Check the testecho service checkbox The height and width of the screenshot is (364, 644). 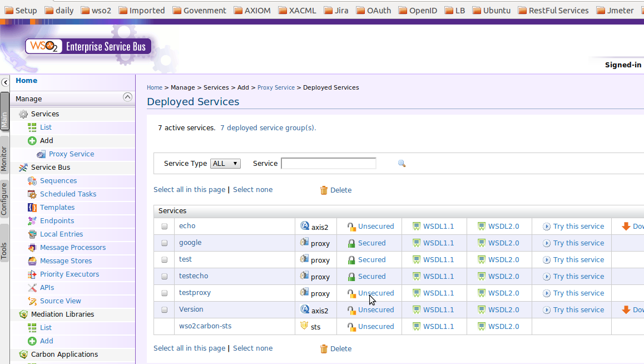pyautogui.click(x=164, y=277)
